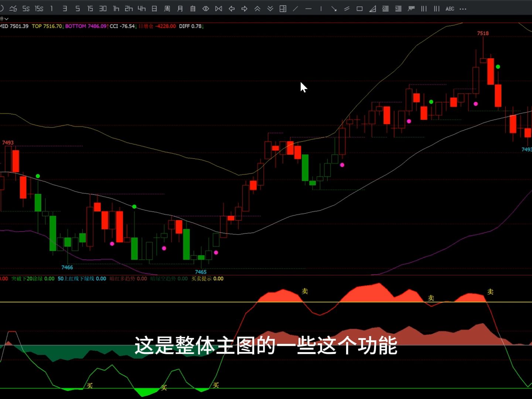Image resolution: width=532 pixels, height=399 pixels.
Task: Click the DIFF 0.78 indicator value
Action: click(x=191, y=26)
